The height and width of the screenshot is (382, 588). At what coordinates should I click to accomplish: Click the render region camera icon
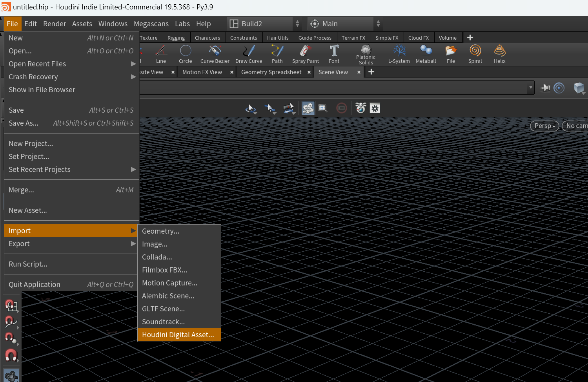click(x=360, y=108)
